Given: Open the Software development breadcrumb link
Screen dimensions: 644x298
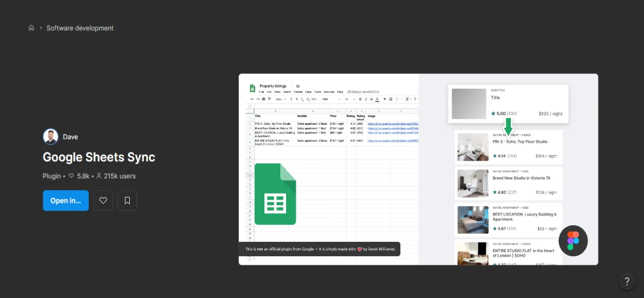Looking at the screenshot, I should tap(80, 28).
